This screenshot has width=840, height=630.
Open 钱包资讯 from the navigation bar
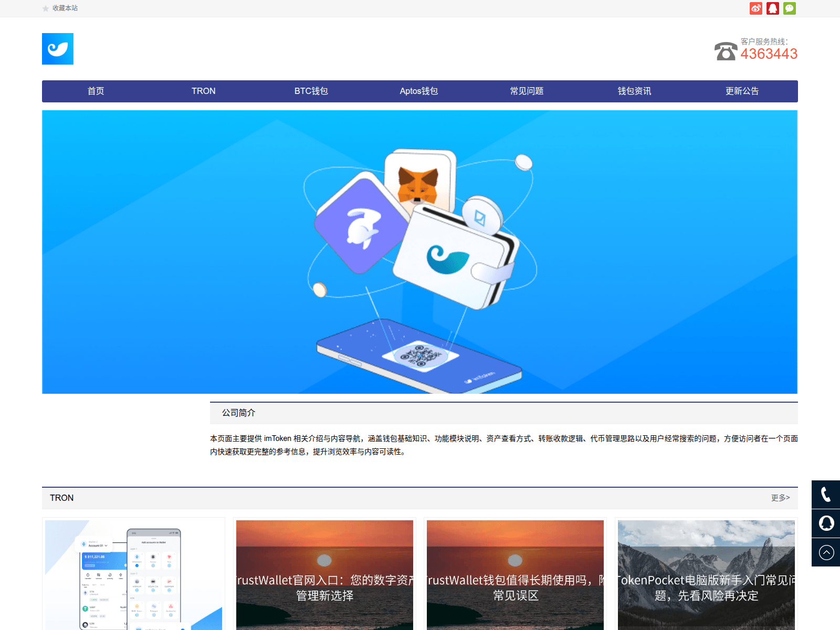(634, 91)
